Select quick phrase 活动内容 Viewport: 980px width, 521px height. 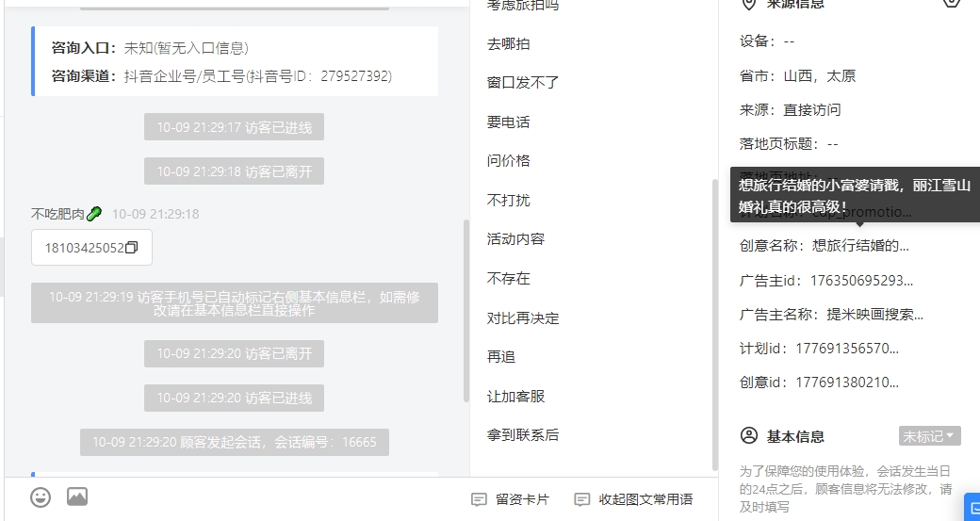(x=515, y=239)
